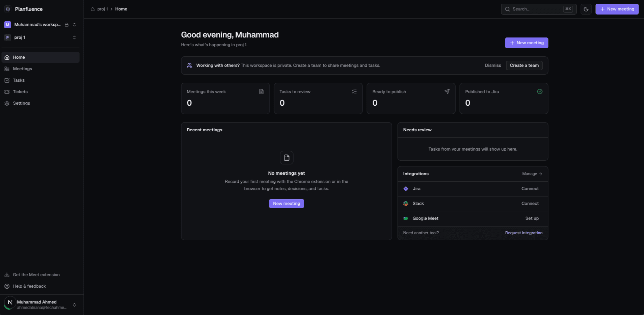Click the lock icon in the breadcrumb
The height and width of the screenshot is (315, 644).
92,9
